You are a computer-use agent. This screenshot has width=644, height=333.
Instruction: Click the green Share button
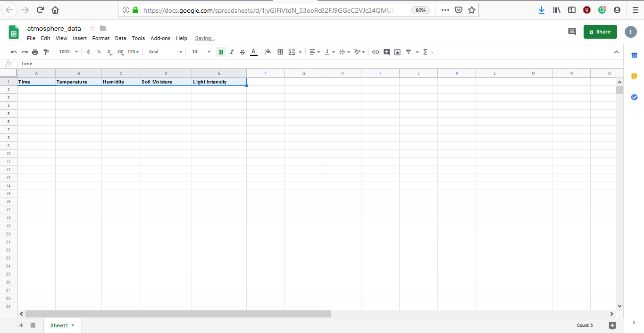[x=600, y=32]
